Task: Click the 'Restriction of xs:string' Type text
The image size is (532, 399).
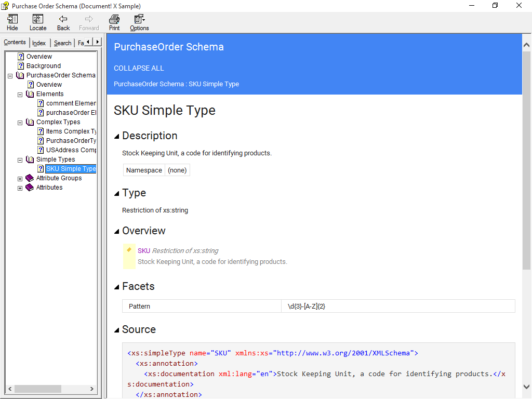Action: point(155,210)
